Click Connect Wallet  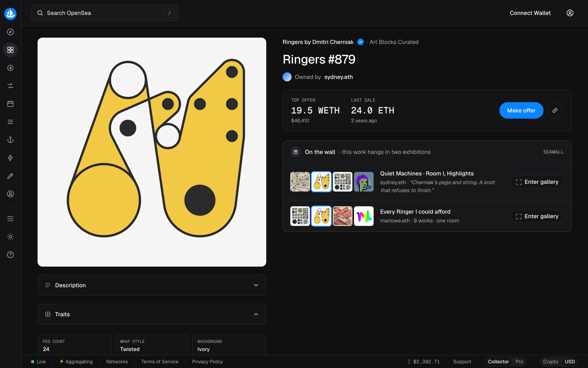point(530,13)
